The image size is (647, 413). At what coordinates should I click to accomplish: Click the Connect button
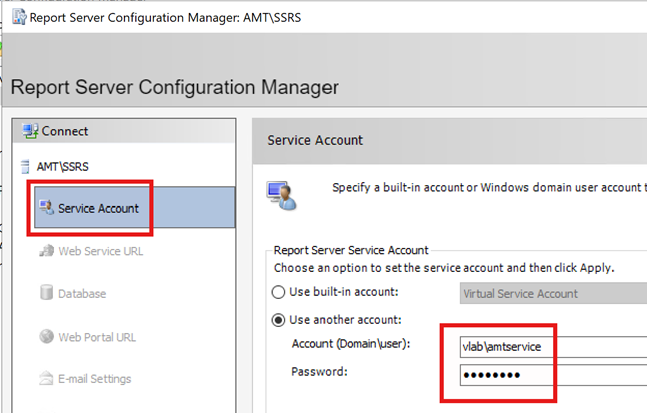124,131
